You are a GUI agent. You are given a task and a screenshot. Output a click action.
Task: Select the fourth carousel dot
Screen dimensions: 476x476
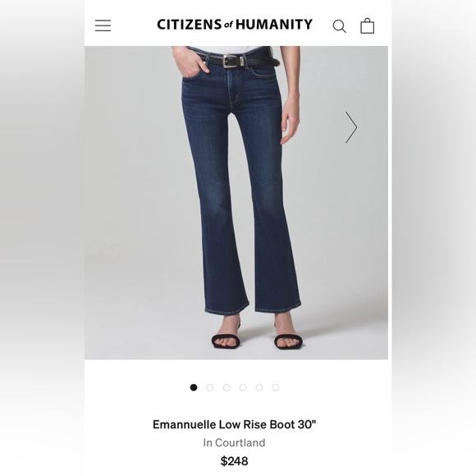point(243,387)
